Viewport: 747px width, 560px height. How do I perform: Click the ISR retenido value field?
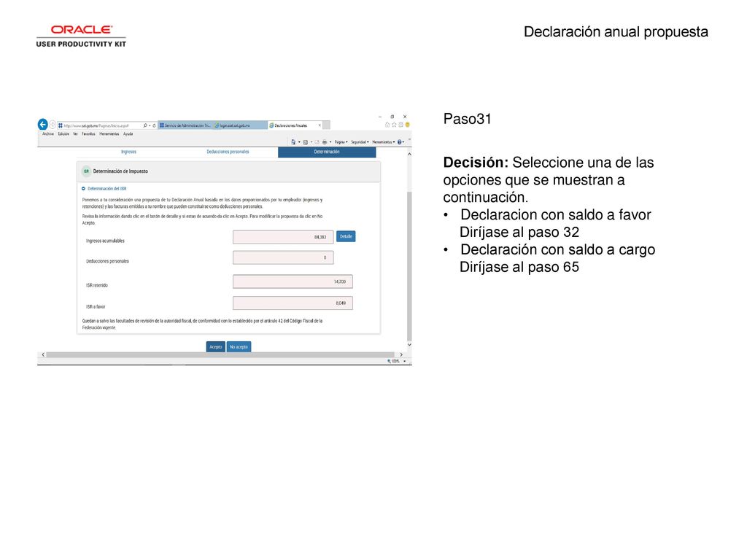click(x=293, y=282)
